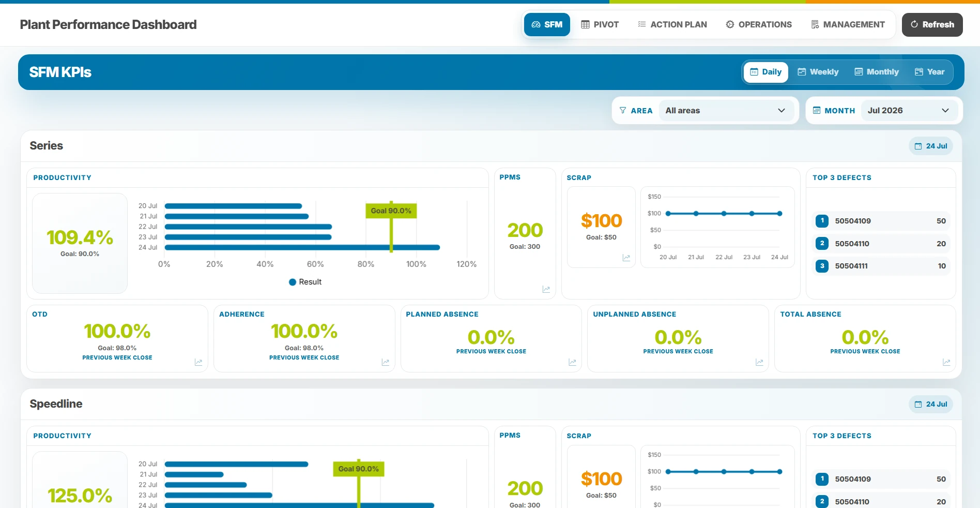Image resolution: width=980 pixels, height=508 pixels.
Task: Click the Year calendar icon
Action: pos(919,72)
